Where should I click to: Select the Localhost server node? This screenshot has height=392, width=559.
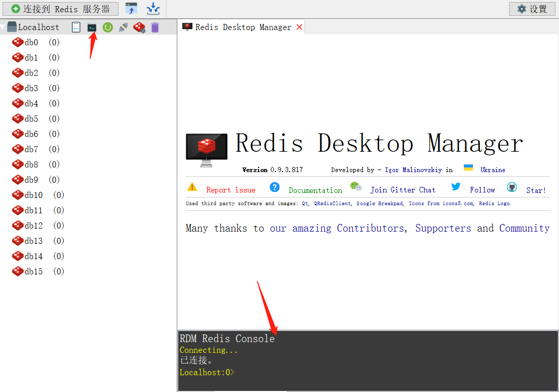click(39, 27)
